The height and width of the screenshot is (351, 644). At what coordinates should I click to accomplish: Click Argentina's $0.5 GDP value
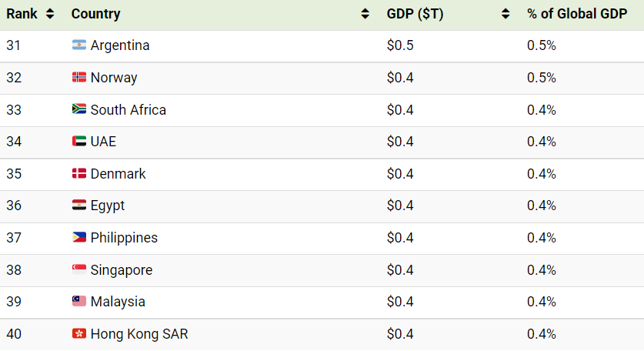[x=400, y=45]
